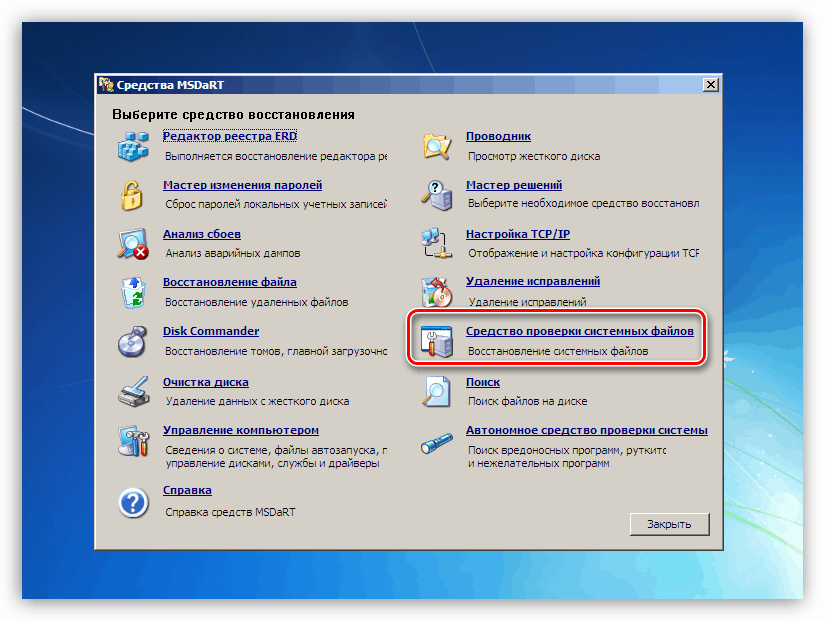Click the Очистка диска wiper icon
The height and width of the screenshot is (621, 825).
134,392
